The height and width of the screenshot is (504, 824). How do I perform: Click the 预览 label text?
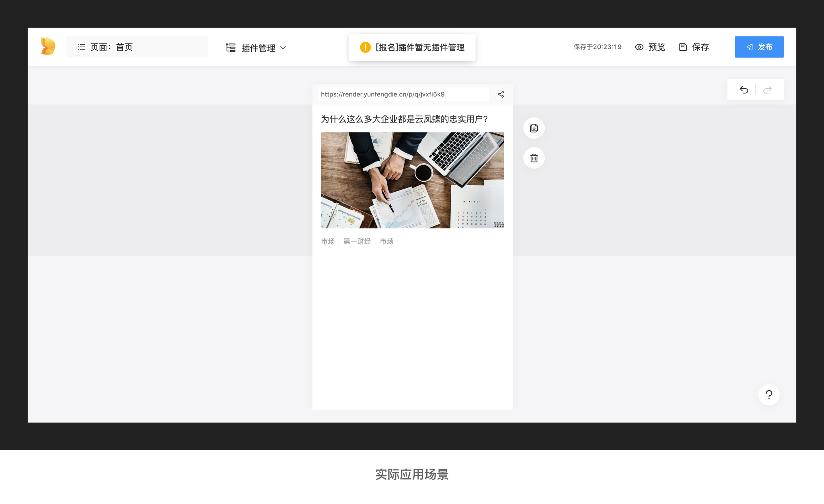pos(656,47)
